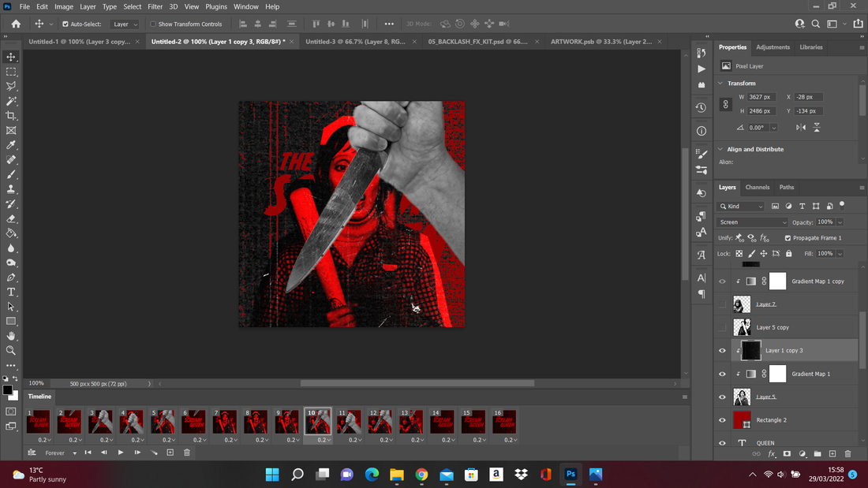Select the Healing Brush tool
This screenshot has width=868, height=488.
tap(11, 160)
